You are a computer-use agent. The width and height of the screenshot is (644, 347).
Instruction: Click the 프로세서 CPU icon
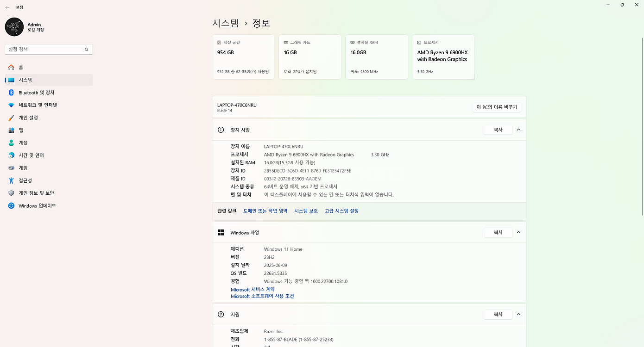click(419, 42)
